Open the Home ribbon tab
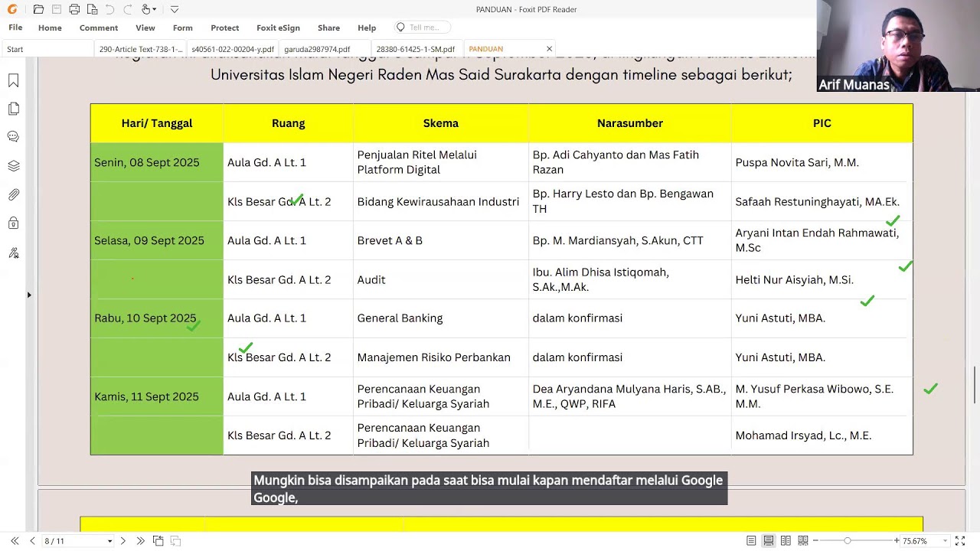Screen dimensions: 980x551 click(50, 28)
